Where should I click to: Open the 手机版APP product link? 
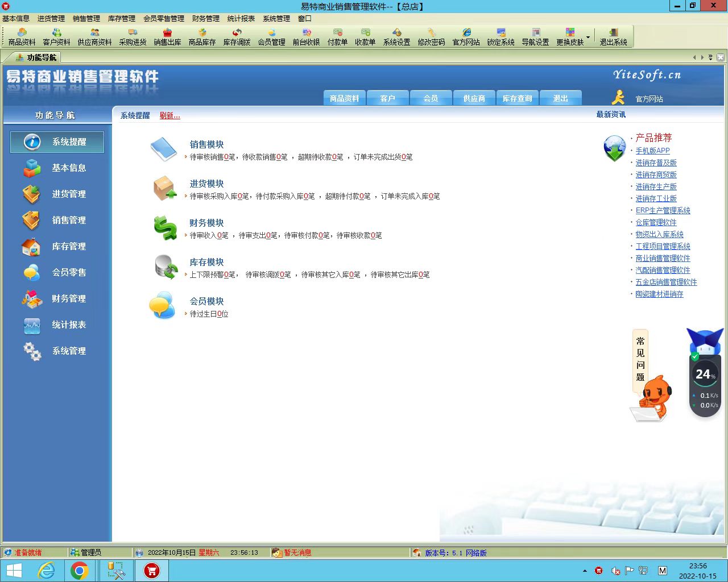652,151
